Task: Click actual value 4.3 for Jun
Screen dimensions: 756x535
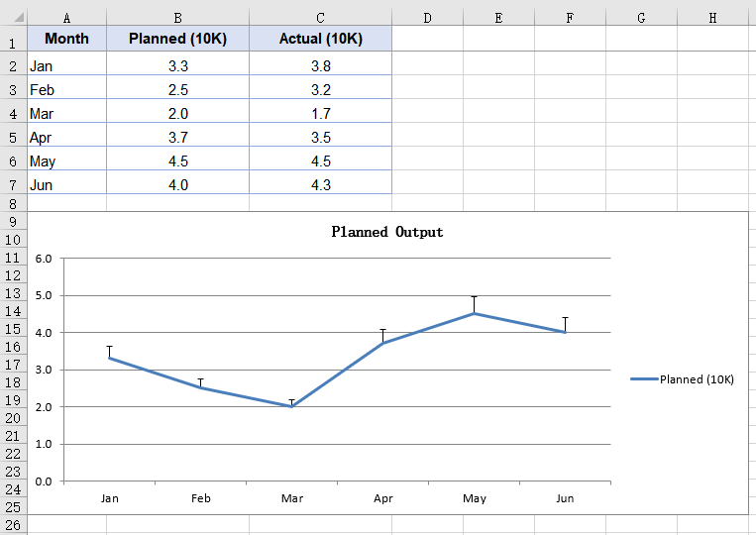Action: [321, 182]
